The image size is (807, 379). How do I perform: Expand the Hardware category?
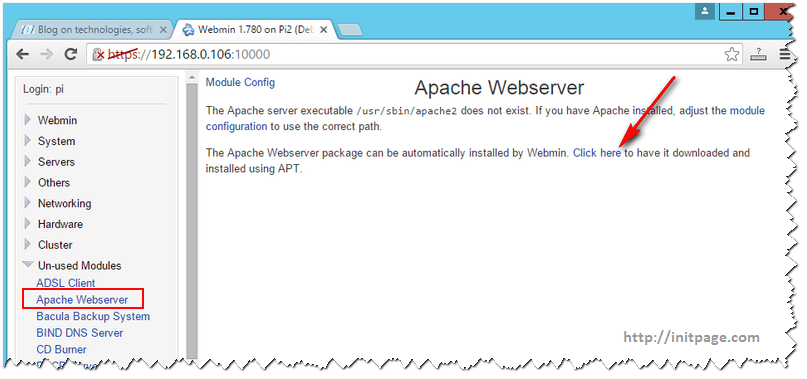60,224
